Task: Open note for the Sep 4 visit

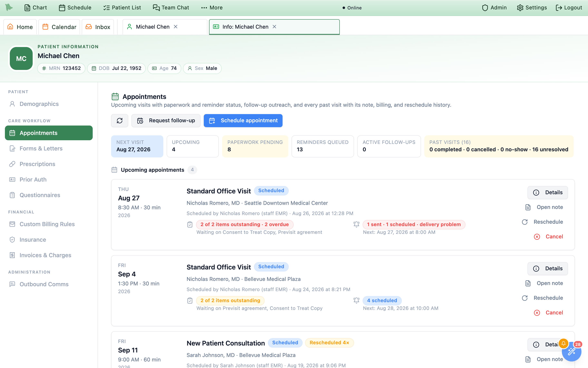Action: point(544,283)
